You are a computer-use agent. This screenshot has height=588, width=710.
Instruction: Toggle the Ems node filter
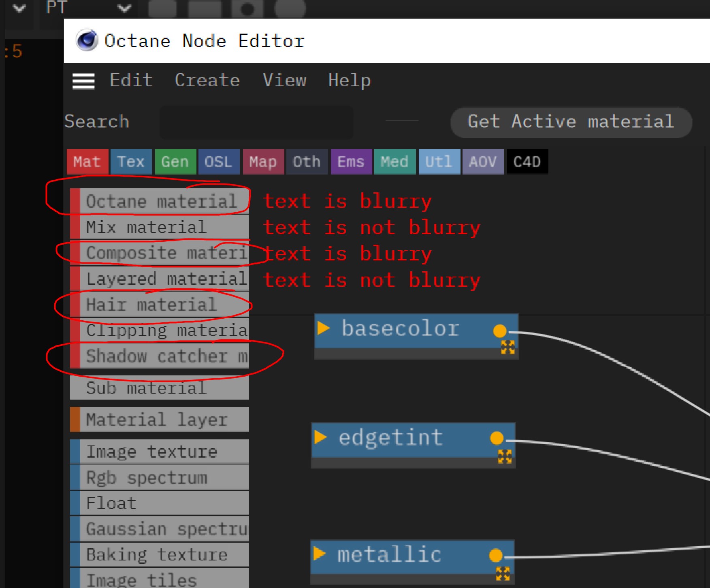[x=351, y=162]
